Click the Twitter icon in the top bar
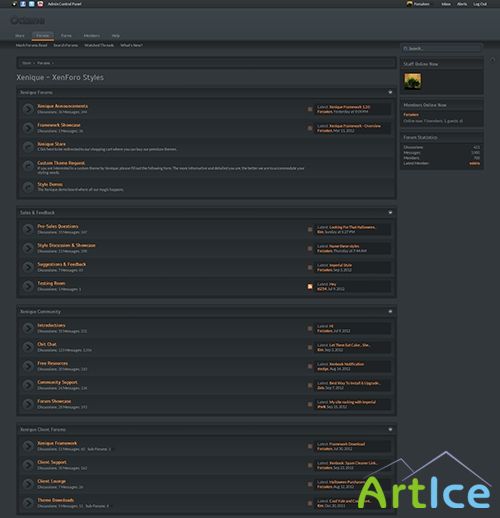The image size is (500, 518). pos(32,4)
